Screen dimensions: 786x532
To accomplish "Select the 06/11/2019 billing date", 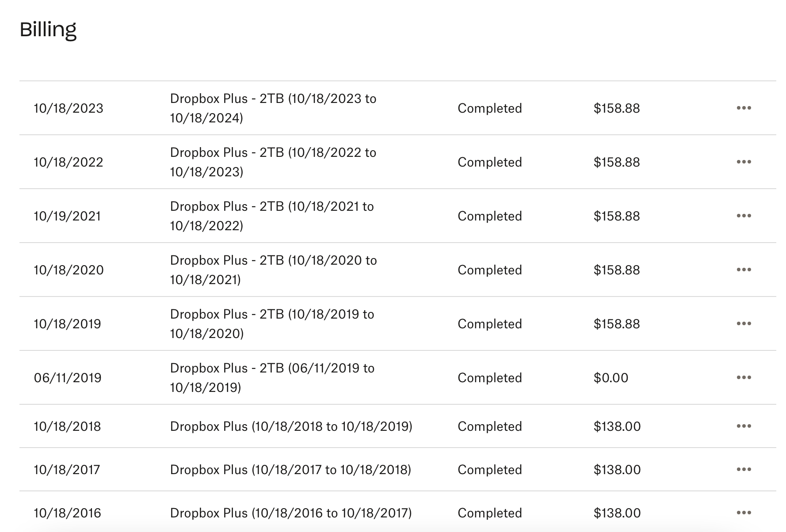I will coord(68,378).
